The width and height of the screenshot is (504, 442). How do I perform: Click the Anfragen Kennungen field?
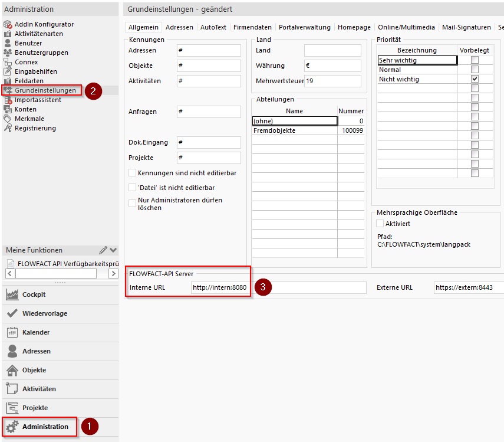[x=209, y=112]
